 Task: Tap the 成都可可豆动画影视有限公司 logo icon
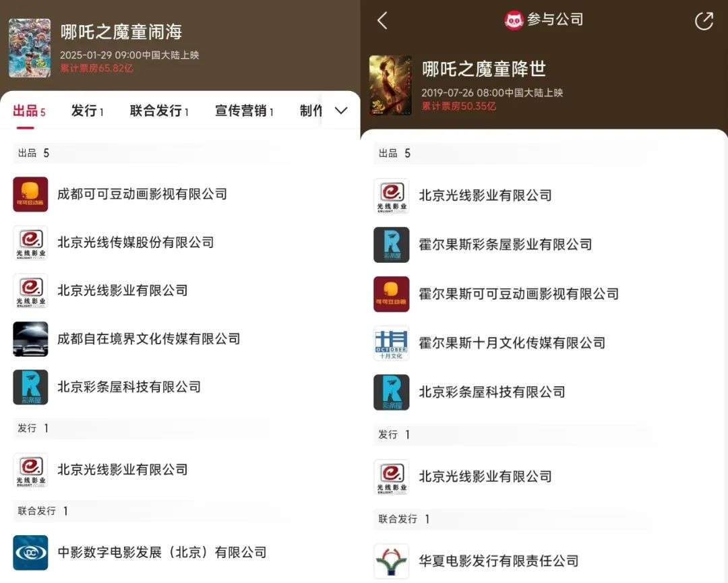coord(30,194)
